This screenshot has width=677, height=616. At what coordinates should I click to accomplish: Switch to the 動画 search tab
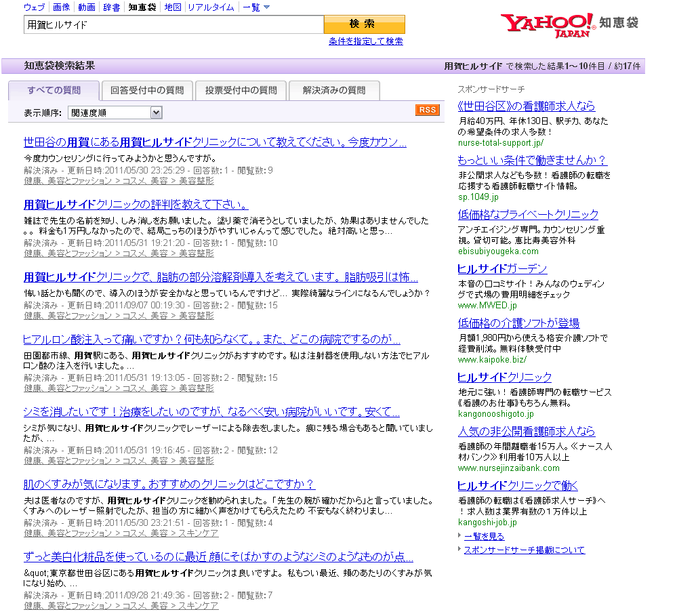[87, 7]
